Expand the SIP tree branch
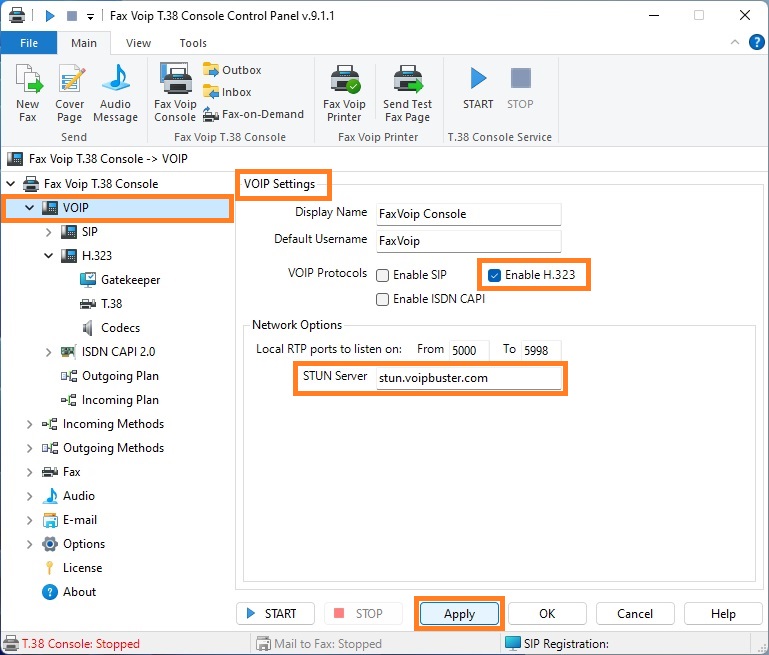Image resolution: width=769 pixels, height=655 pixels. click(49, 232)
